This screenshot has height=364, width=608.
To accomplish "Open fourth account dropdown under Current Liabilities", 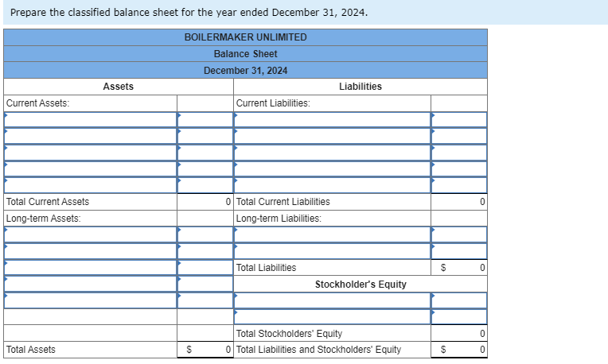I will coord(332,168).
